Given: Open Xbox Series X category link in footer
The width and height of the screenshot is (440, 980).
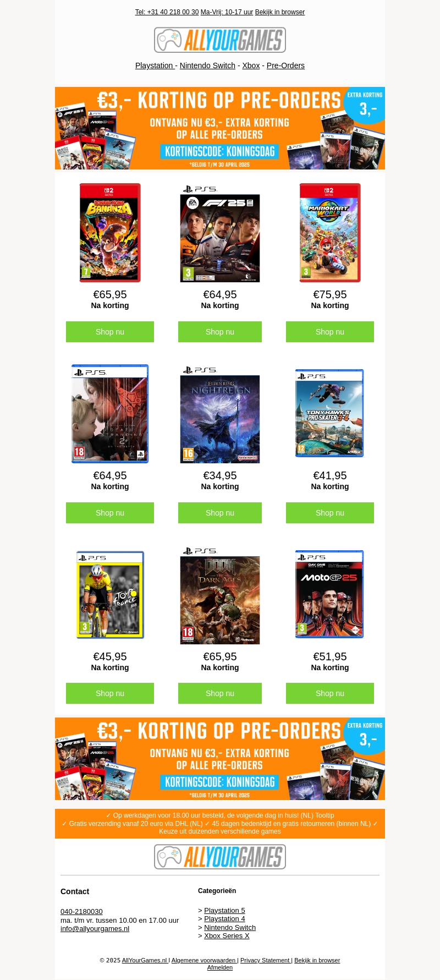Looking at the screenshot, I should 227,936.
